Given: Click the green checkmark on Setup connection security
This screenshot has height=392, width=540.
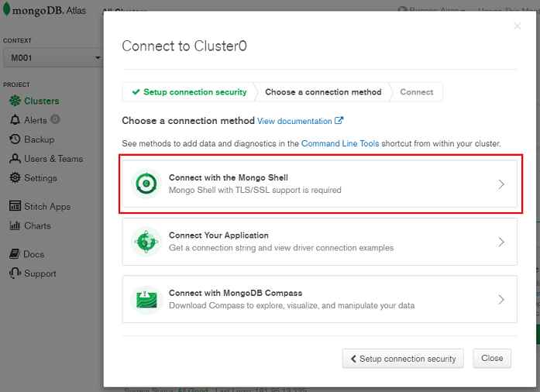Looking at the screenshot, I should pyautogui.click(x=136, y=92).
